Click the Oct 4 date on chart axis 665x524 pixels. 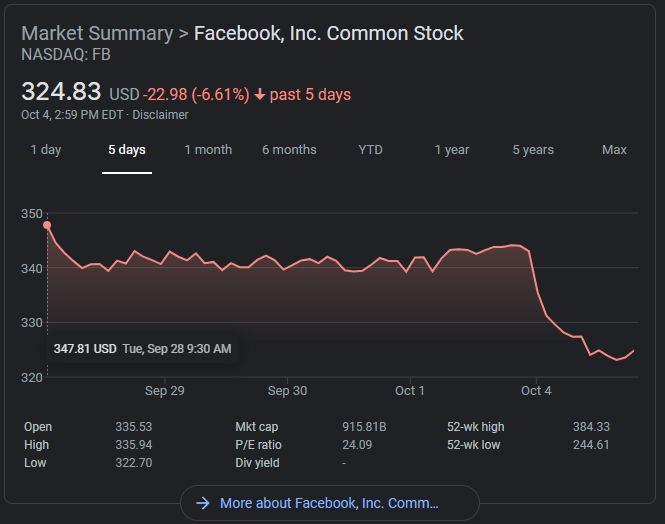pos(536,391)
